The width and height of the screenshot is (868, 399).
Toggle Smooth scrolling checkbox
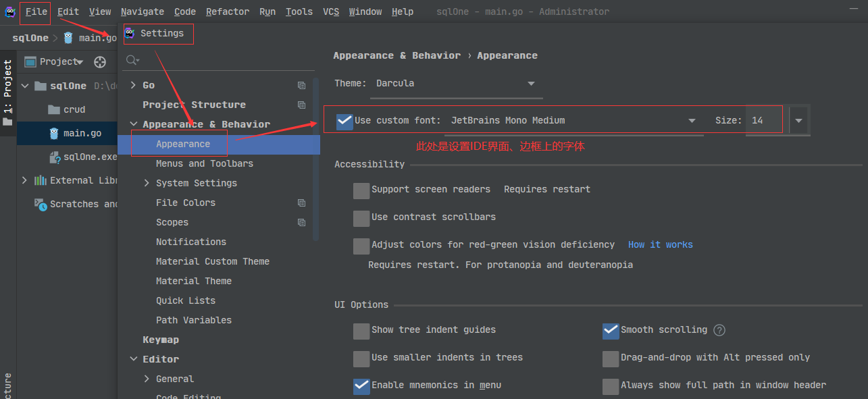point(611,331)
